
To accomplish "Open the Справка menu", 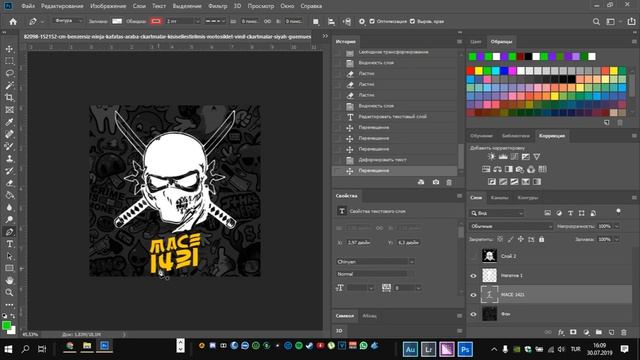I will point(311,6).
